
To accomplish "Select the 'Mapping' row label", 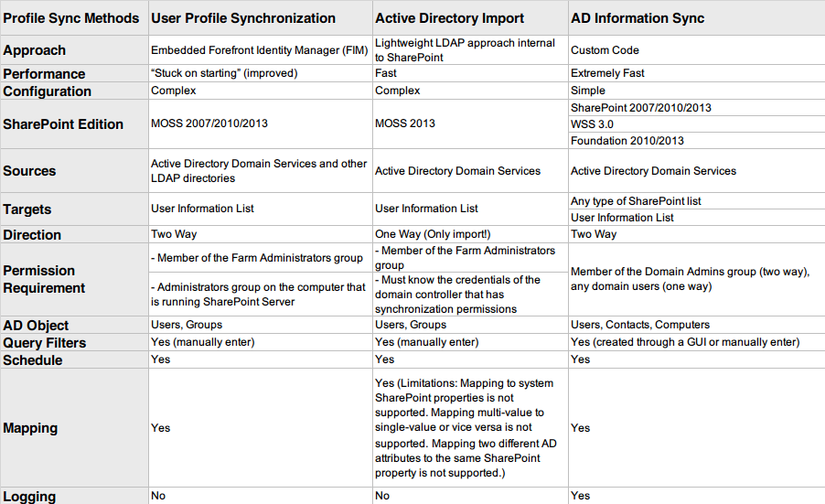I will click(74, 428).
